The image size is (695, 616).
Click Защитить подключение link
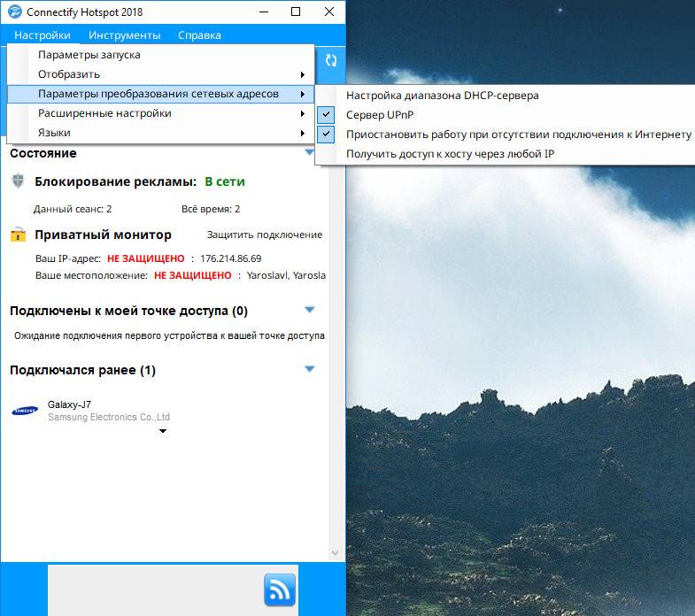(265, 235)
